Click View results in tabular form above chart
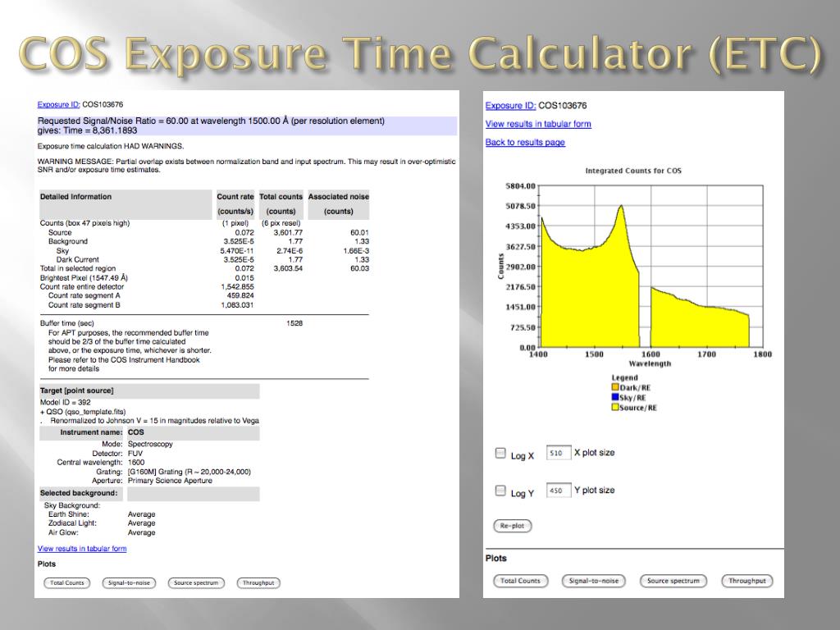 click(538, 124)
